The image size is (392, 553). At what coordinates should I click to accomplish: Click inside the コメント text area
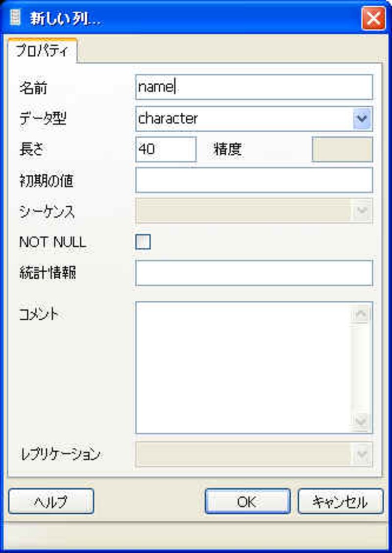[244, 367]
